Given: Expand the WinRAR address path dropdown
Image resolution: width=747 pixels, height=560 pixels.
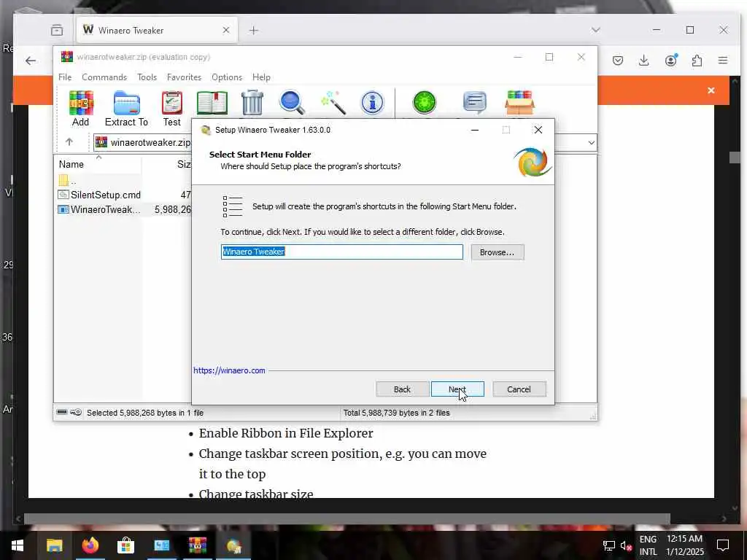Looking at the screenshot, I should (591, 142).
